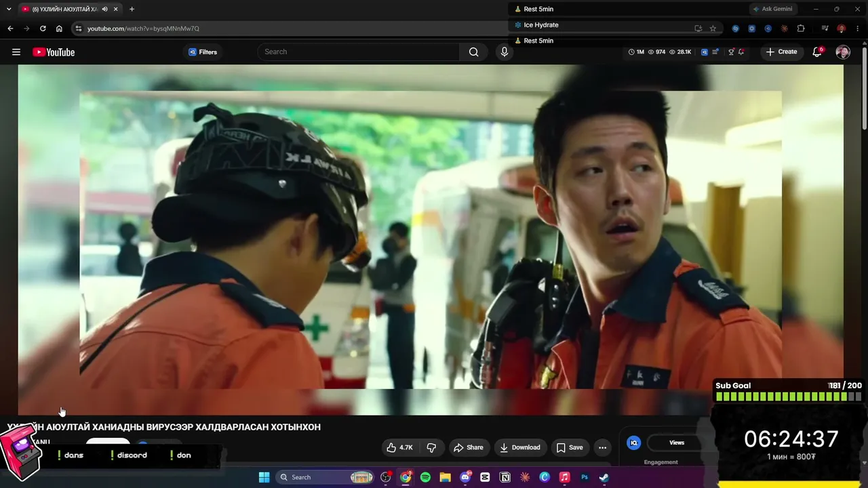Open a new browser tab

pos(132,9)
